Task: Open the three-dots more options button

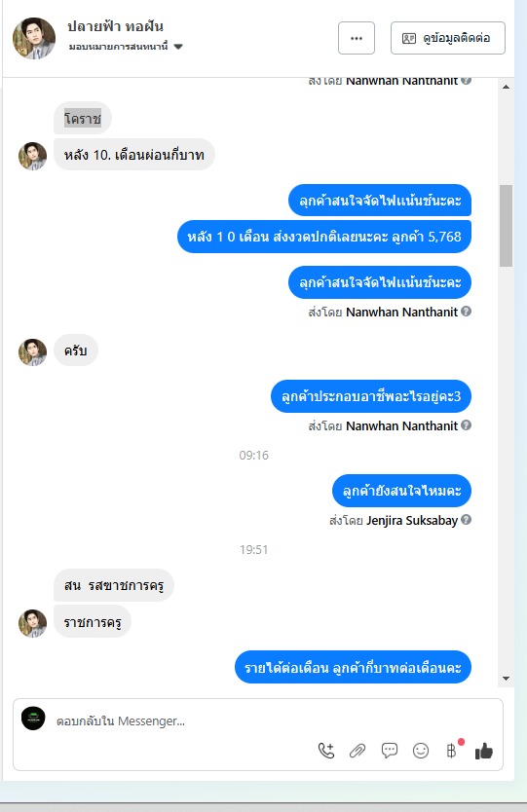Action: tap(357, 38)
